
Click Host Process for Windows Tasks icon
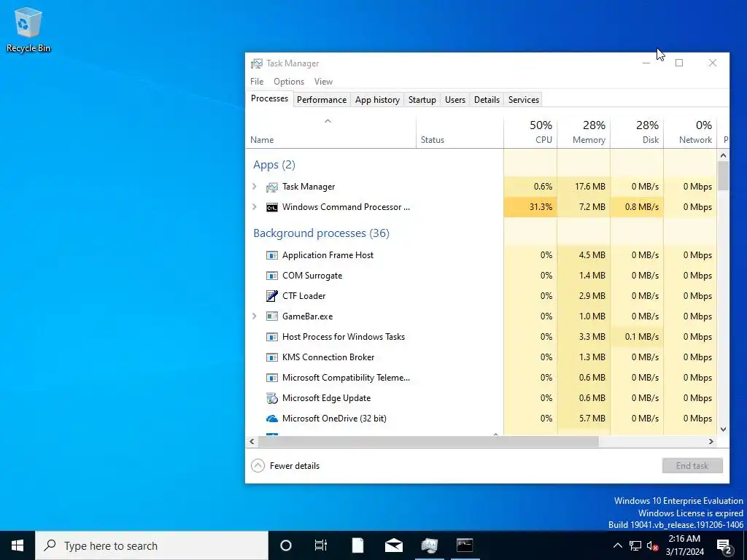point(271,337)
